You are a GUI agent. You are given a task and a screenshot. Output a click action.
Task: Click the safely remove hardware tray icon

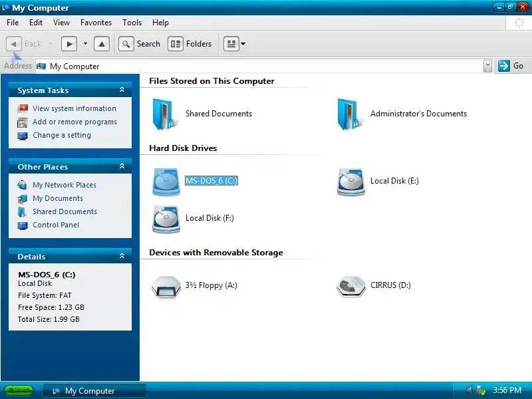click(481, 390)
